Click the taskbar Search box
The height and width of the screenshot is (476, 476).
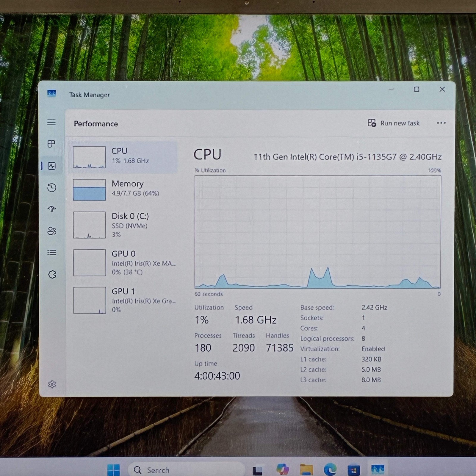(x=186, y=470)
